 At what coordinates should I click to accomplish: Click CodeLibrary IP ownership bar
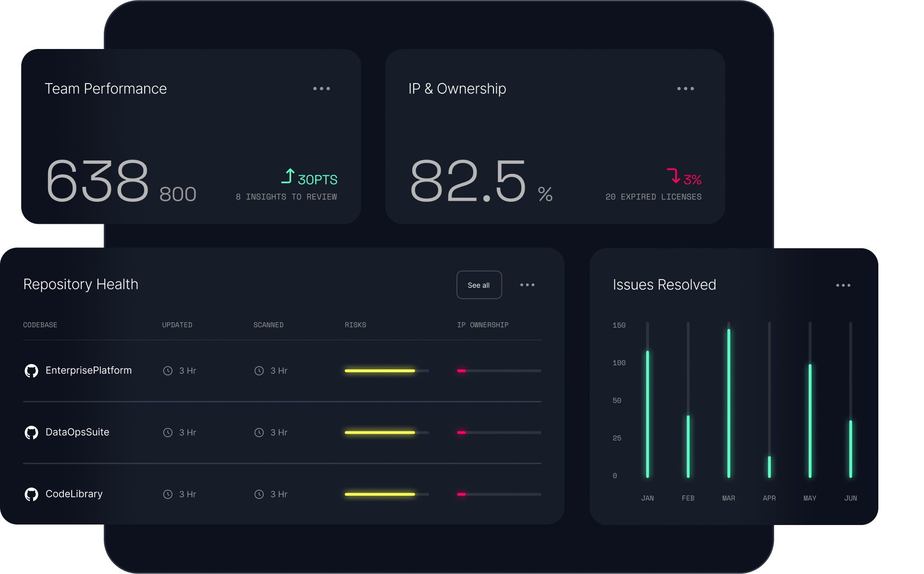(x=499, y=494)
